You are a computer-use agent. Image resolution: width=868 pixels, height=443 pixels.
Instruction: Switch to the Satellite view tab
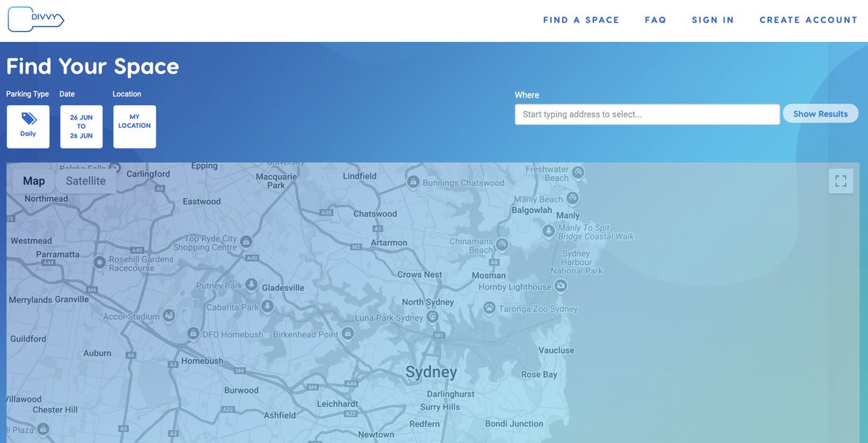[86, 181]
